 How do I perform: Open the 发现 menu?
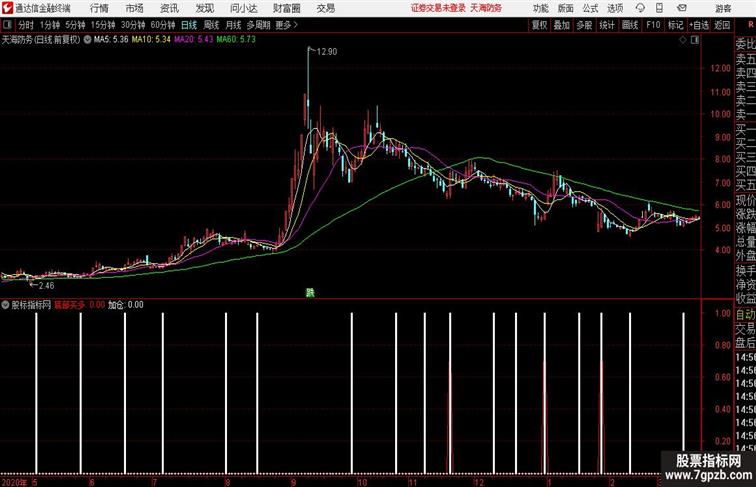click(x=204, y=8)
